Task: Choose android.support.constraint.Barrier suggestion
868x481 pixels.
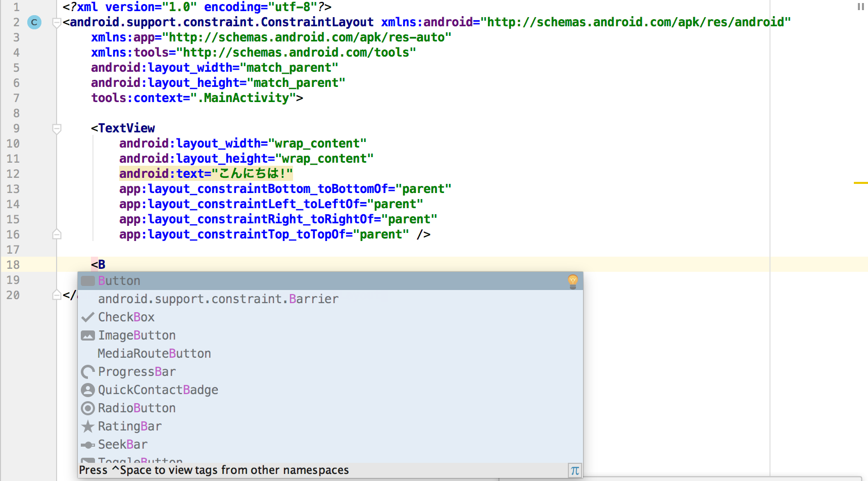Action: 219,299
